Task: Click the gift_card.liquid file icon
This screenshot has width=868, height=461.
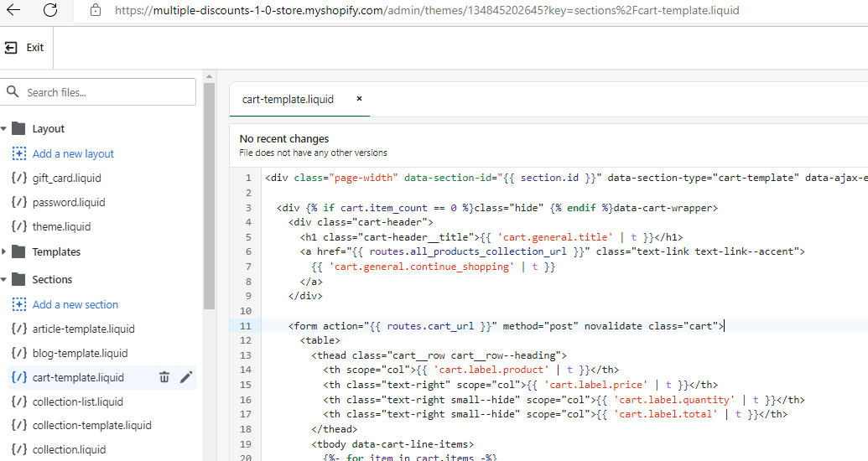Action: (18, 178)
